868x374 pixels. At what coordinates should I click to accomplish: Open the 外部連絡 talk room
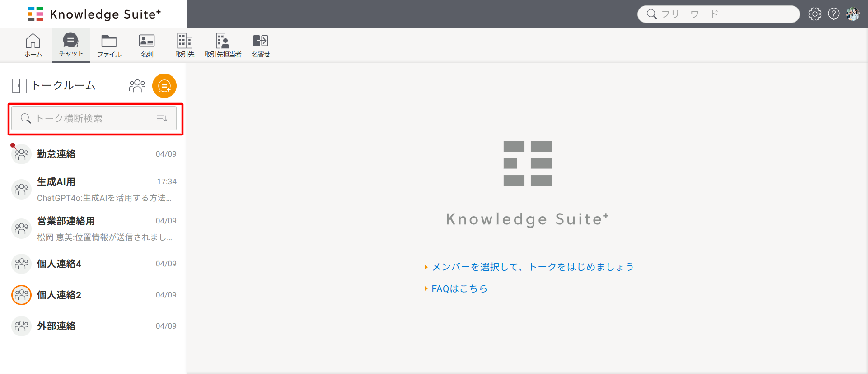[x=94, y=326]
